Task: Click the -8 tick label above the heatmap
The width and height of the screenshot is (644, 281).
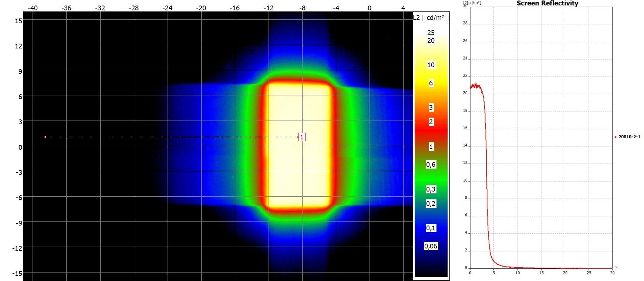Action: click(x=302, y=8)
